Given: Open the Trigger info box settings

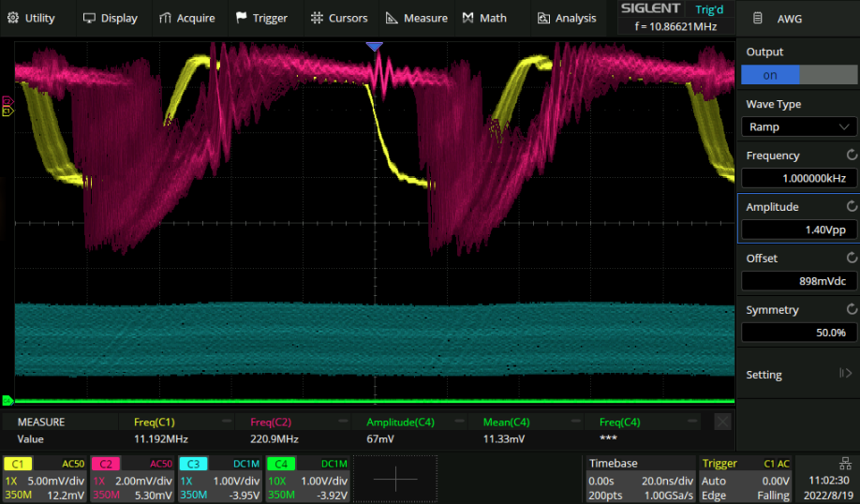Looking at the screenshot, I should point(745,479).
